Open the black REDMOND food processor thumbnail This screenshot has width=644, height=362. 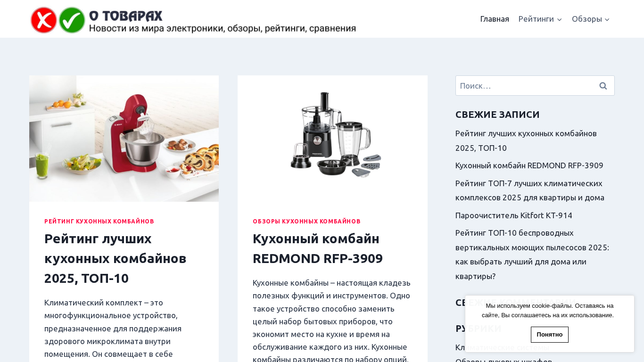coord(332,139)
